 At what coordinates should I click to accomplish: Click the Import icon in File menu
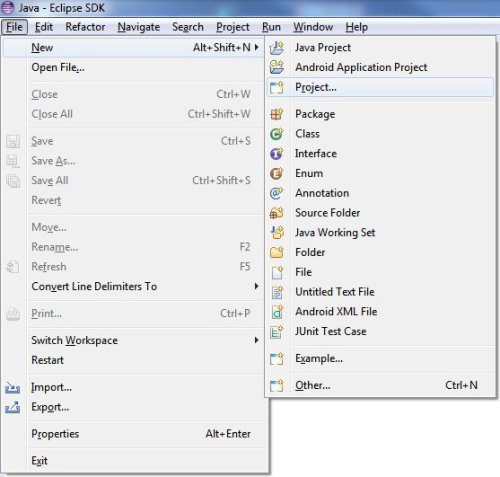tap(13, 388)
